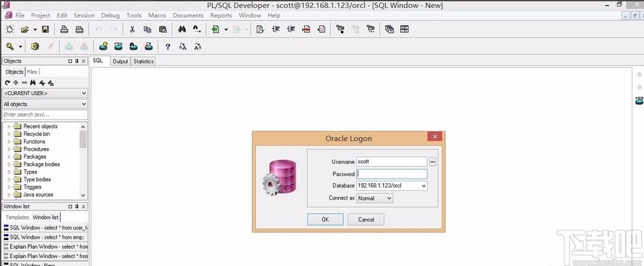This screenshot has width=644, height=266.
Task: Click the PL/SQL help question mark icon
Action: [x=167, y=47]
